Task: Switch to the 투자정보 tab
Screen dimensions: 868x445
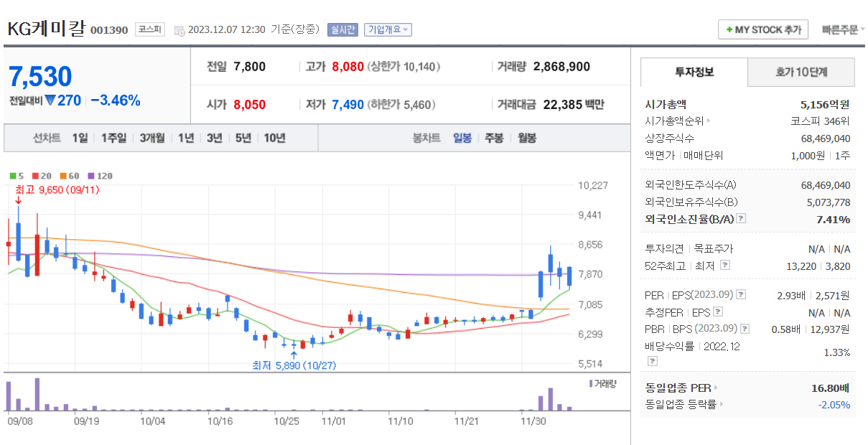Action: coord(694,72)
